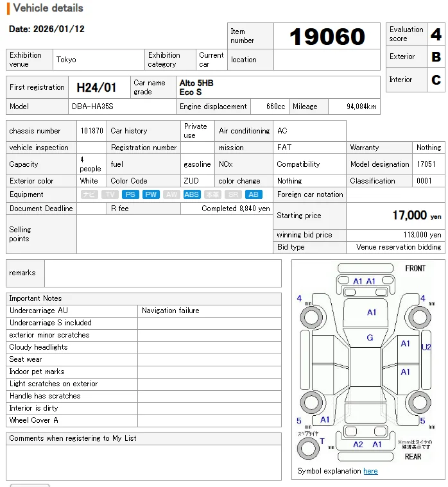
Task: Click the Tokyo exhibition venue value
Action: pyautogui.click(x=66, y=60)
